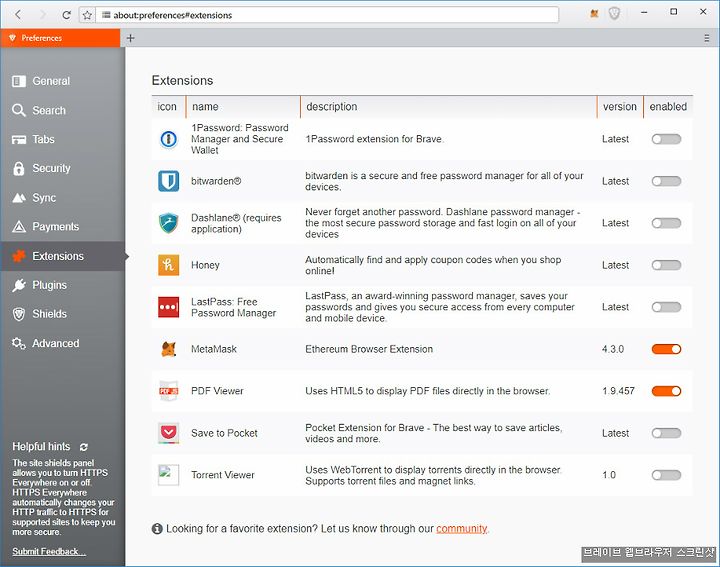Click the version column header
The width and height of the screenshot is (720, 567).
(620, 107)
